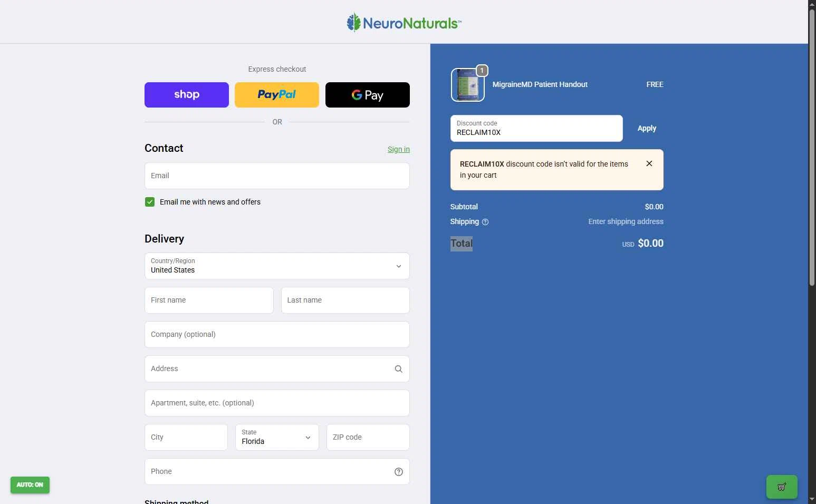Open the Country/Region dropdown
Screen dimensions: 816x504
pyautogui.click(x=277, y=266)
